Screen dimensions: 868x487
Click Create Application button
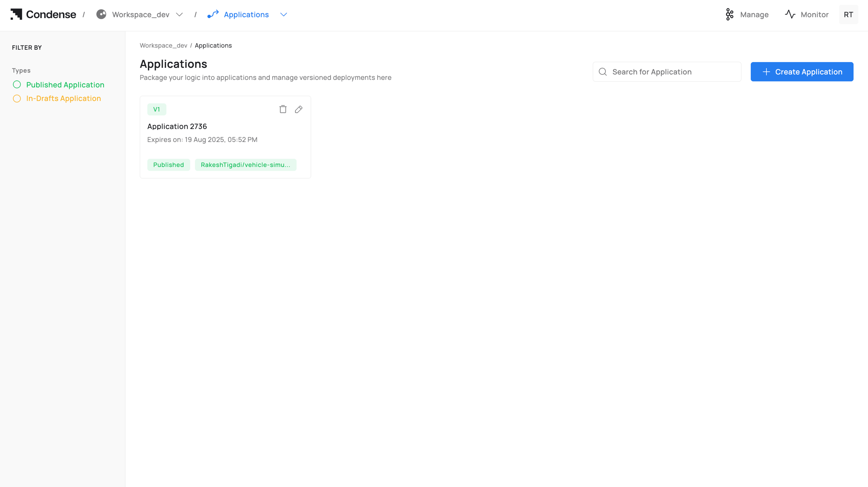tap(802, 72)
